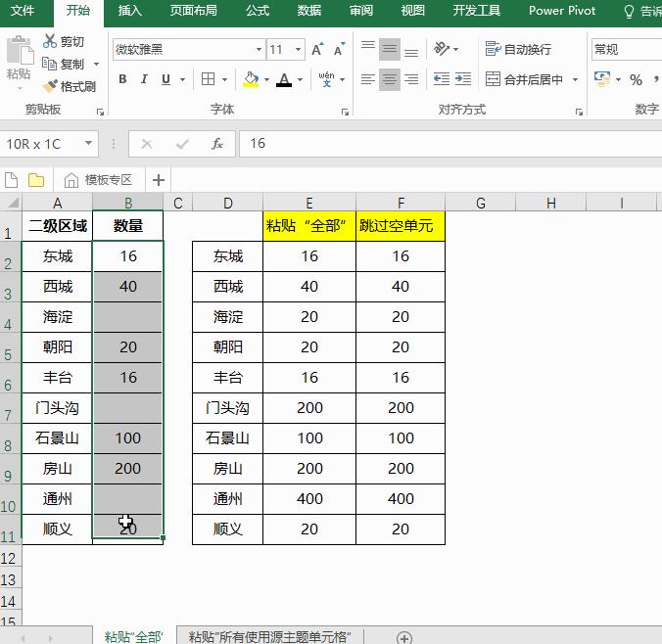
Task: Add a new sheet with plus button
Action: tap(404, 637)
